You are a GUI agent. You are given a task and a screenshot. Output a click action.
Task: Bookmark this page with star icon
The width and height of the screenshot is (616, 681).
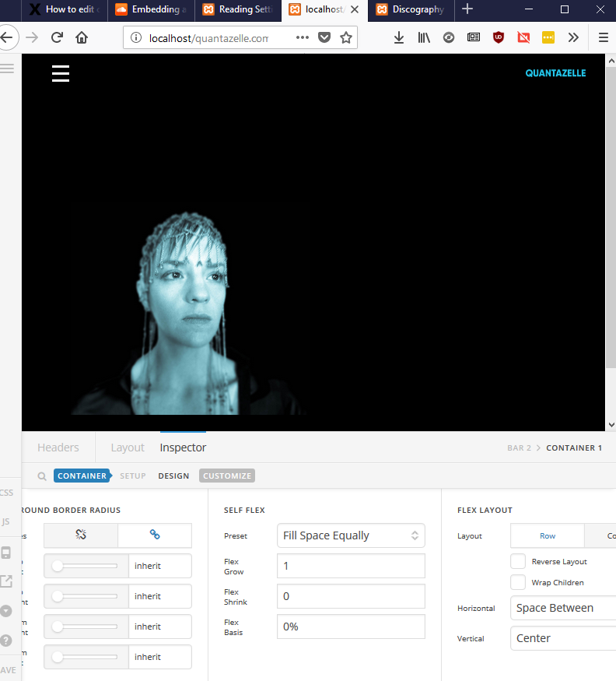(x=346, y=37)
